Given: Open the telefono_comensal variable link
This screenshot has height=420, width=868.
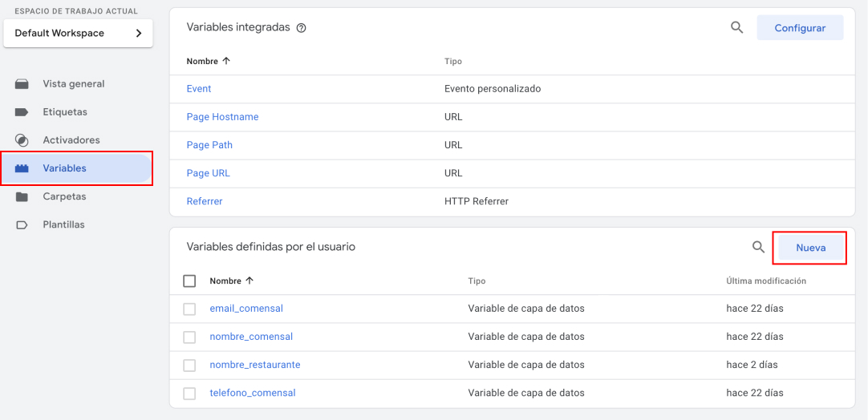Looking at the screenshot, I should (x=253, y=393).
